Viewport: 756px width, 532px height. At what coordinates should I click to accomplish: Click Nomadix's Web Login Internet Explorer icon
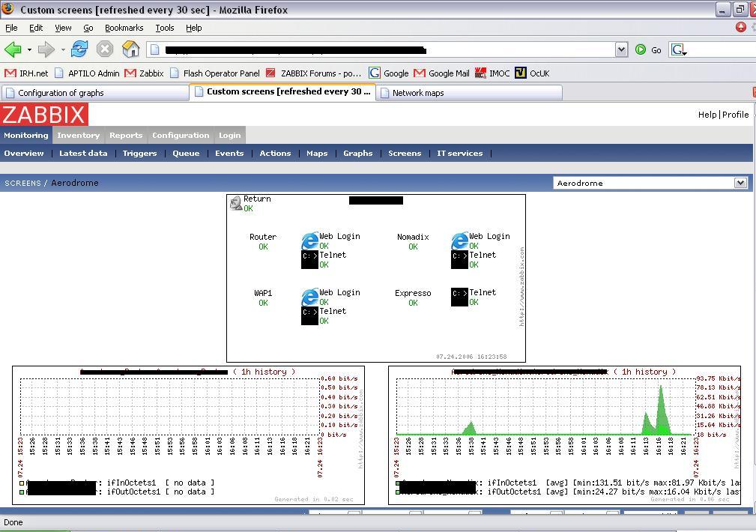pyautogui.click(x=459, y=241)
